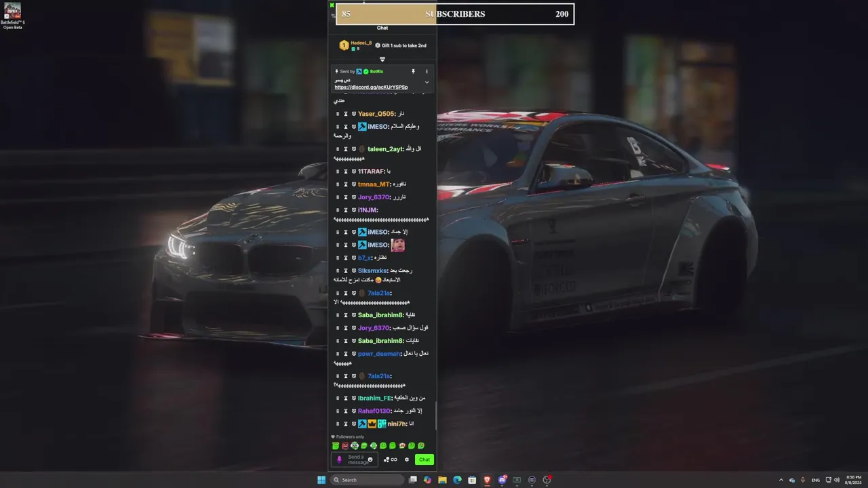Open taskbar clock showing 8:50 PM

click(x=854, y=480)
